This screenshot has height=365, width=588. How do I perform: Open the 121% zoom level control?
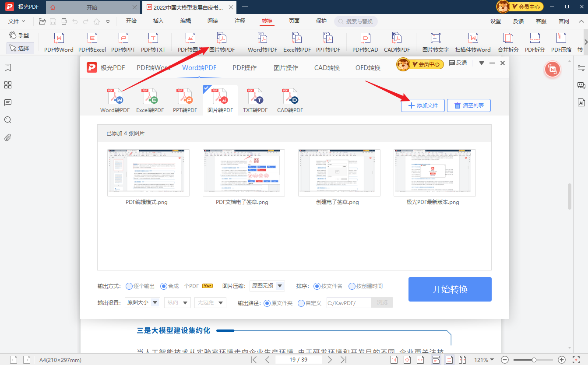[483, 360]
